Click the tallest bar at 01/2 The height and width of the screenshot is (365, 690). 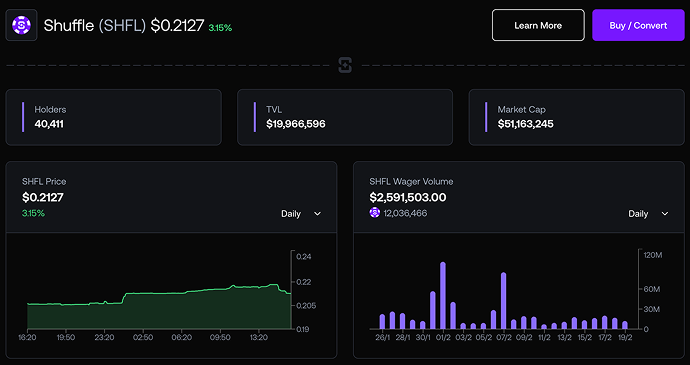[443, 296]
